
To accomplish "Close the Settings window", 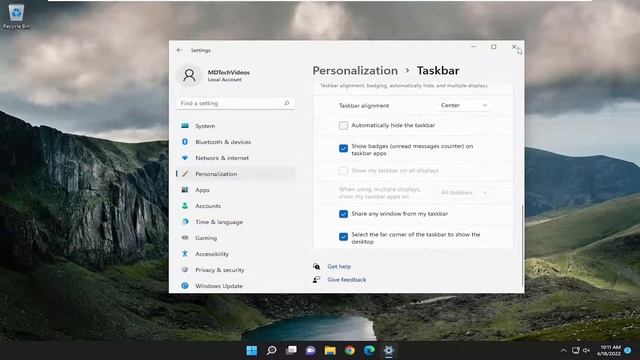I will tap(514, 47).
